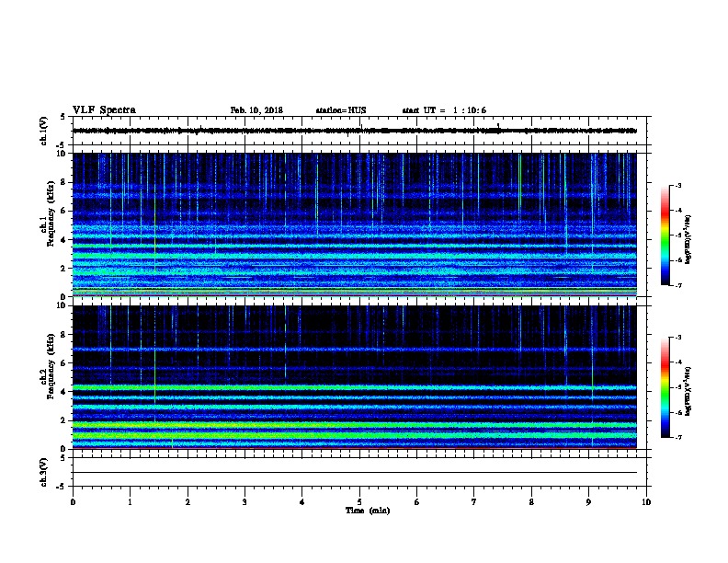Image resolution: width=728 pixels, height=563 pixels.
Task: Click the "ch.1(V)" waveform axis label
Action: [44, 131]
